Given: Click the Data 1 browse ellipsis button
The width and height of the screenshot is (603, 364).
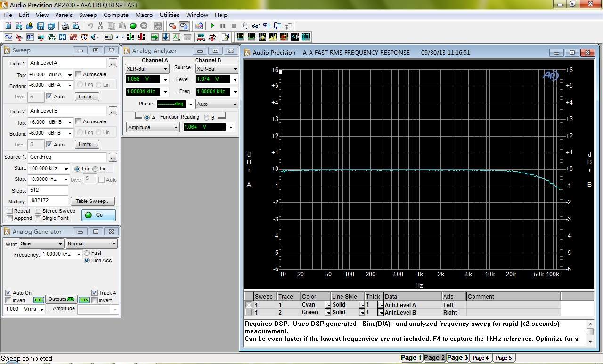Looking at the screenshot, I should (113, 63).
